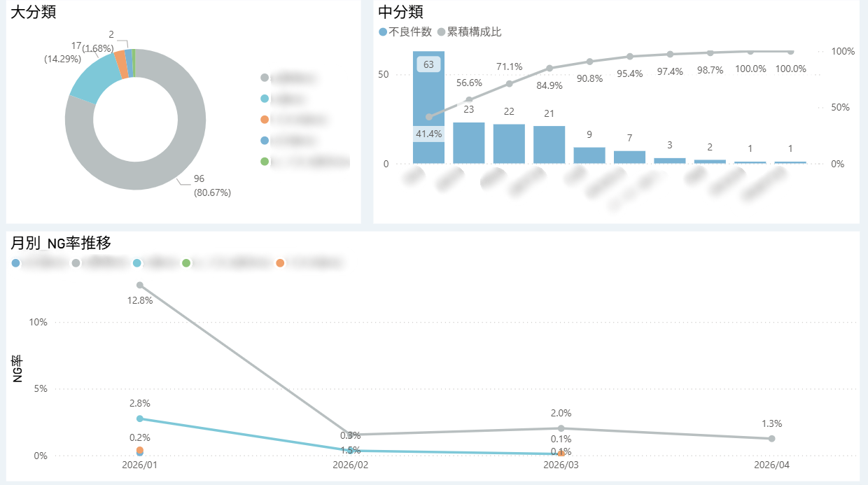Click the 1.3% data point for 2026/04

[772, 438]
